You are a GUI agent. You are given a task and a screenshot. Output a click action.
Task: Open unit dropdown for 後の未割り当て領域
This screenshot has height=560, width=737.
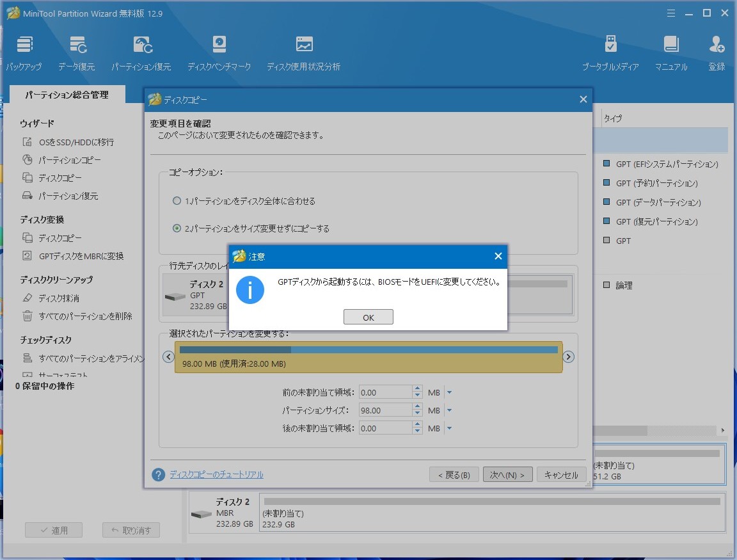449,428
